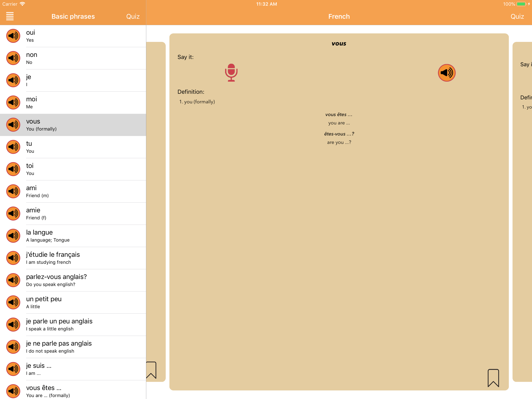Play speaker audio on the vous flashcard
Screen dimensions: 532x399
(x=447, y=73)
